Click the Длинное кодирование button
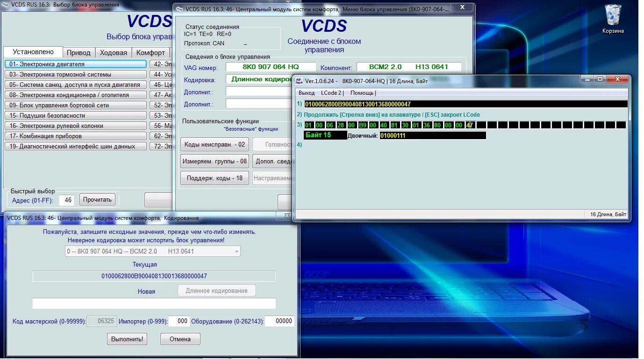644x359 pixels. [217, 290]
